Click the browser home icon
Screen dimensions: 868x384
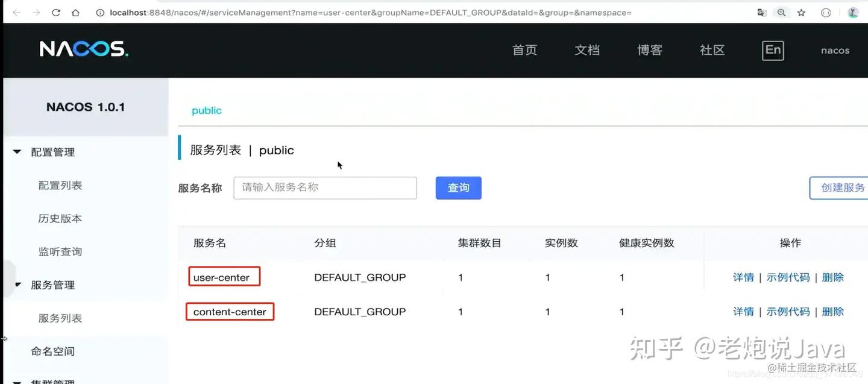click(75, 12)
